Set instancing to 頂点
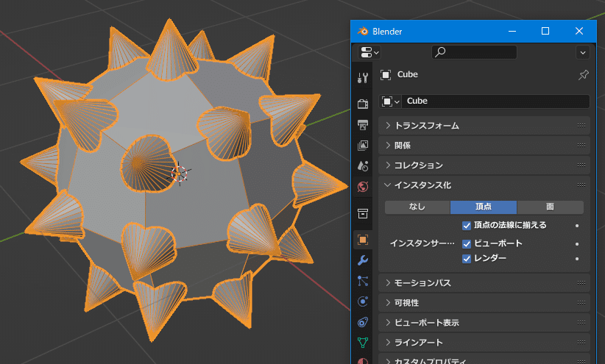The width and height of the screenshot is (605, 364). tap(484, 207)
